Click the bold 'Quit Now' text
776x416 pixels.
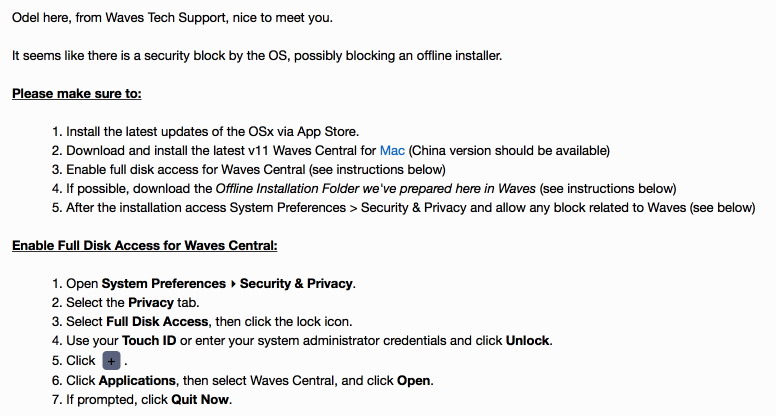pos(200,399)
